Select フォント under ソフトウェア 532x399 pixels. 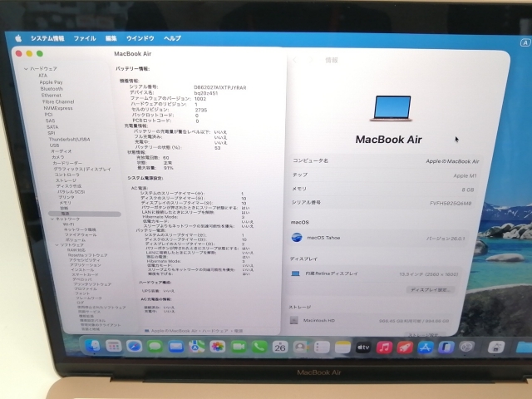point(82,293)
